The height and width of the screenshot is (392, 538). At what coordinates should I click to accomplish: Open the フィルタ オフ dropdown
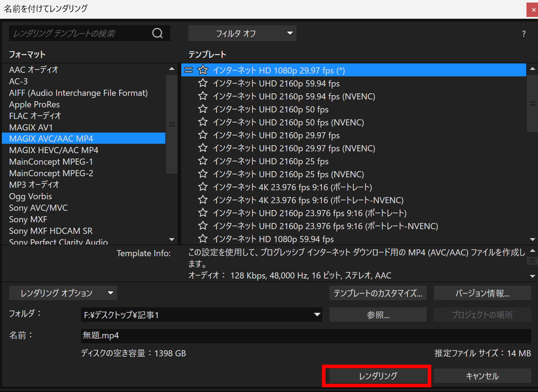(242, 33)
